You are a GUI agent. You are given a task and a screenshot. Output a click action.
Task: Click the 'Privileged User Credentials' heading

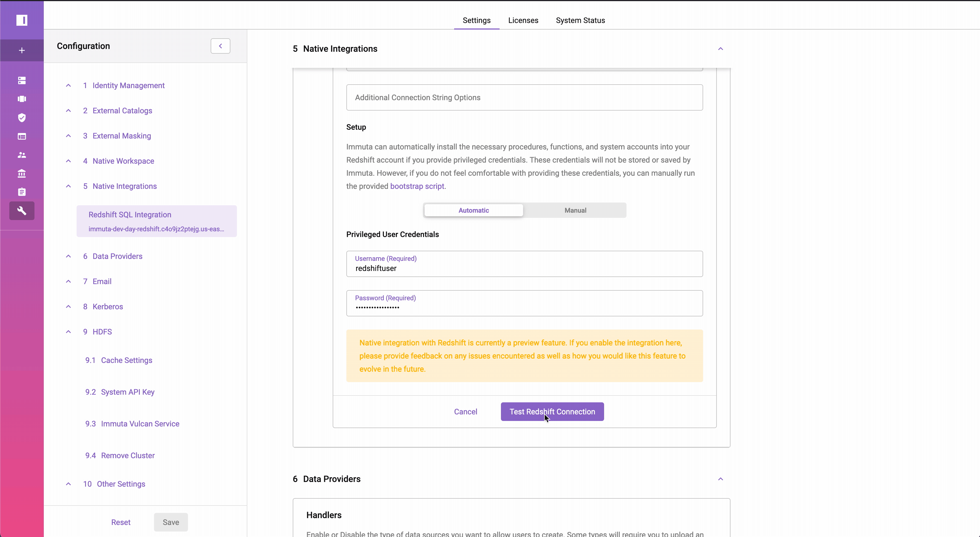[x=392, y=235]
